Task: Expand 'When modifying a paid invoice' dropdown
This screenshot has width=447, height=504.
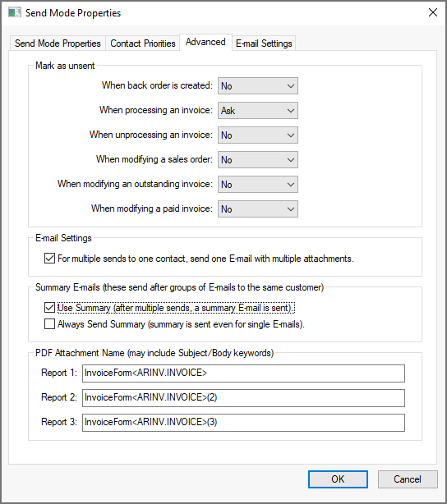Action: pos(258,209)
